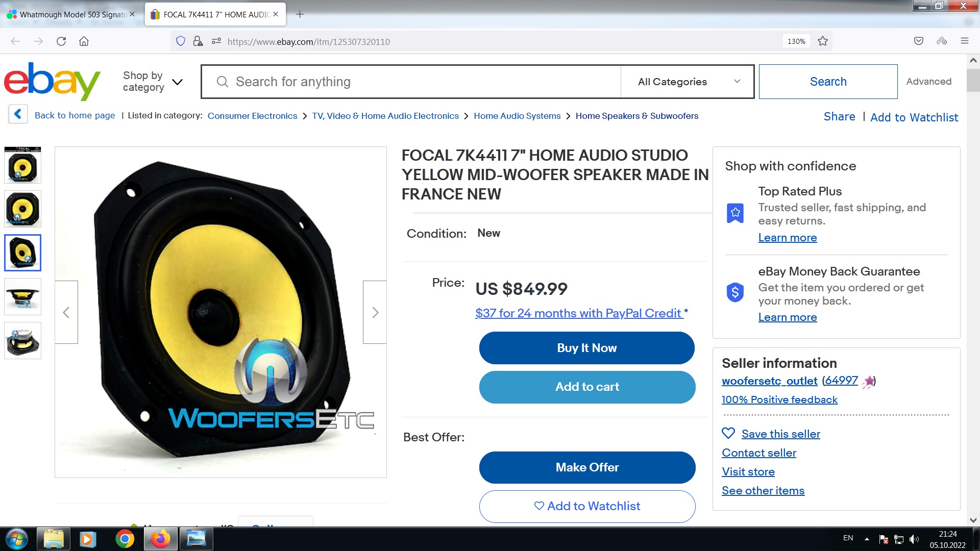Launch Chrome from the taskbar
The image size is (980, 551).
coord(125,539)
